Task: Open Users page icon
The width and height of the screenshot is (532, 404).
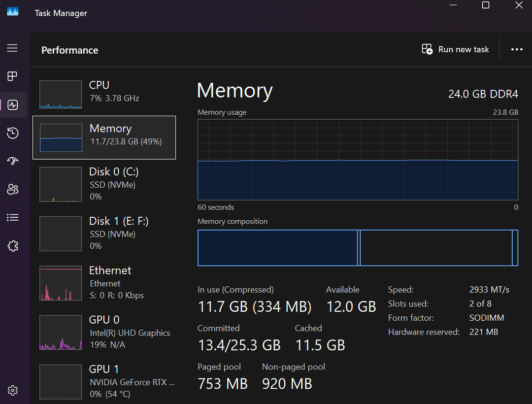Action: click(13, 189)
